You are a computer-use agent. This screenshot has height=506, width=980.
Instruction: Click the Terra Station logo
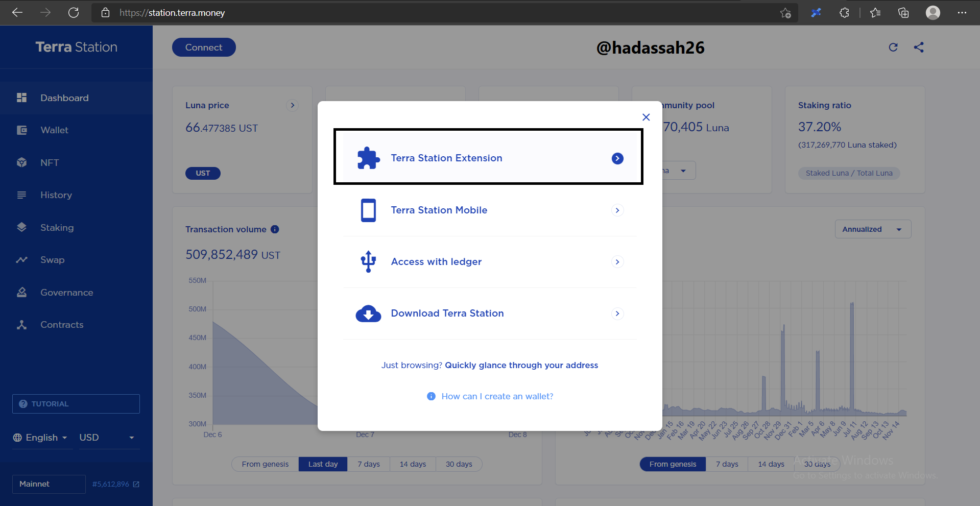[x=77, y=47]
